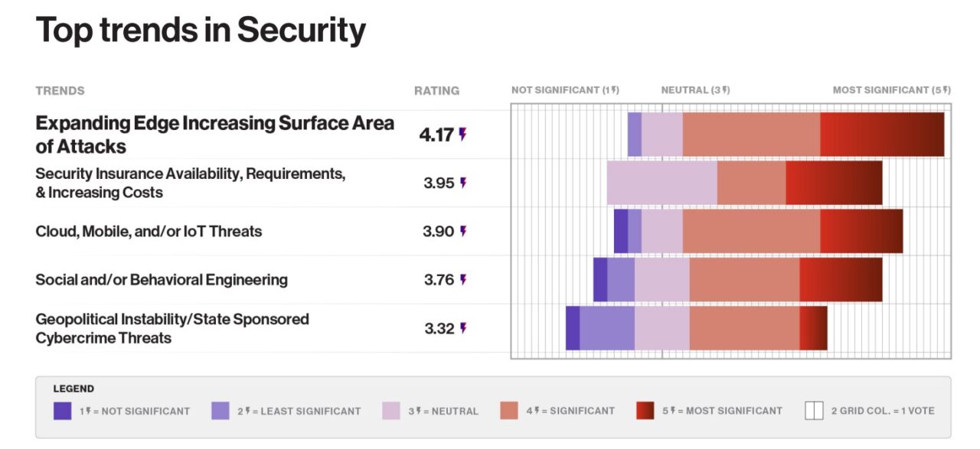
Task: Select the lightning bolt next to 3.32
Action: [462, 328]
